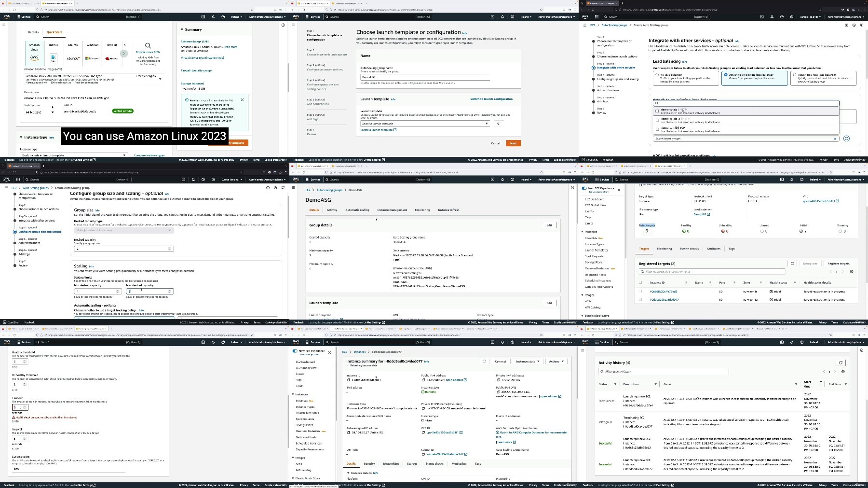Collapse the Summary section in the AMI panel
Image resolution: width=868 pixels, height=488 pixels.
[x=182, y=30]
